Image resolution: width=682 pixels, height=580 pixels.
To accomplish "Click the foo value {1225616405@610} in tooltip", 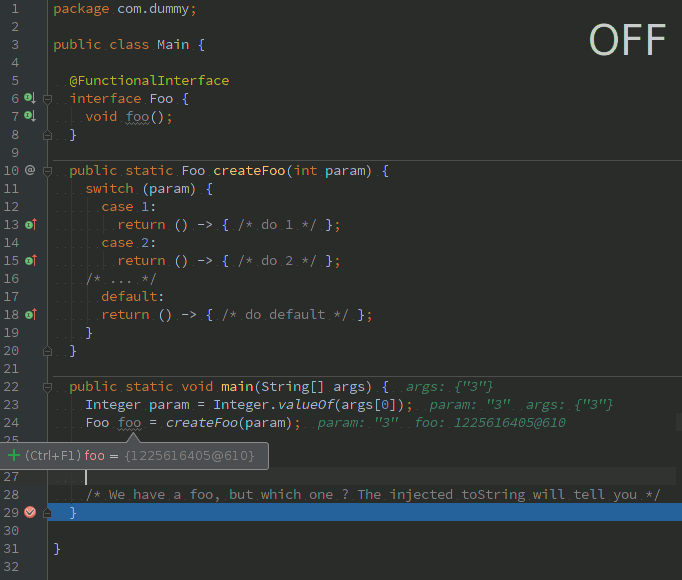I will (x=189, y=456).
